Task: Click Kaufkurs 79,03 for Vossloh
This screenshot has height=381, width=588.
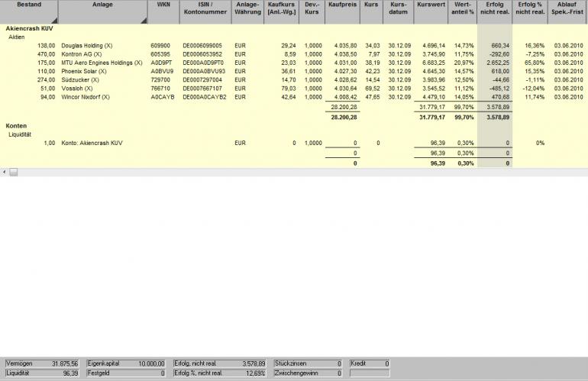Action: tap(289, 89)
